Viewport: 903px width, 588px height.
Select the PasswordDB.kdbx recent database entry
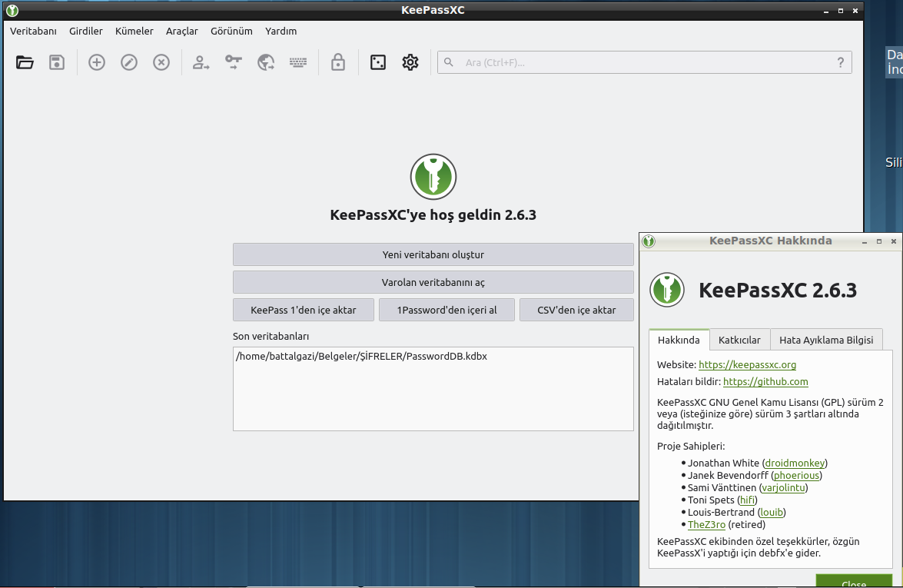(x=433, y=356)
